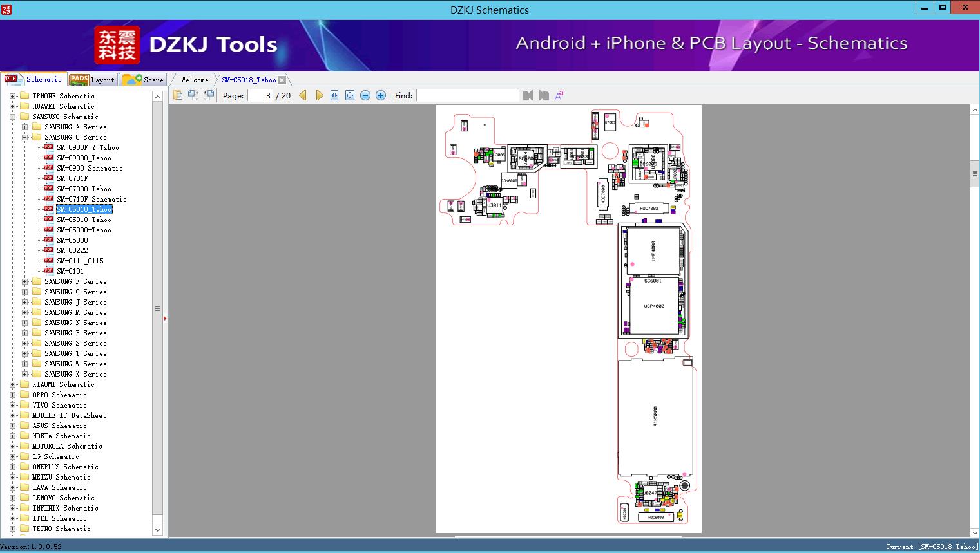
Task: Click the fit-width icon
Action: [334, 95]
